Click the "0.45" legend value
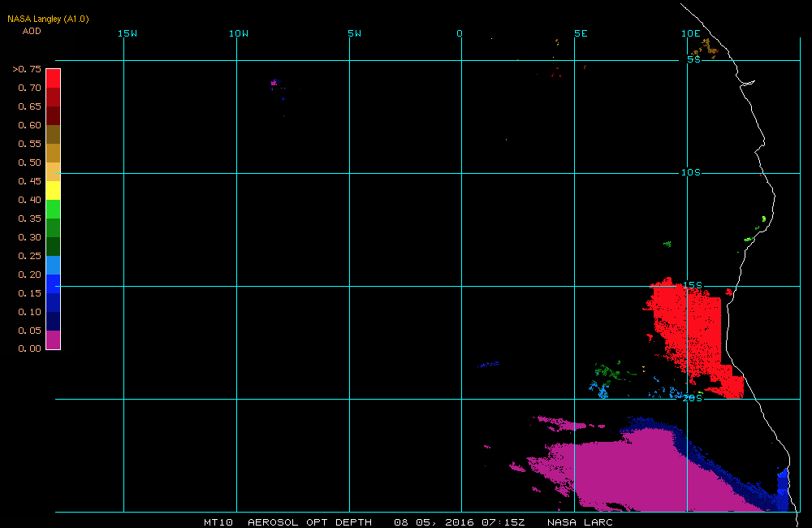The height and width of the screenshot is (528, 812). [29, 181]
